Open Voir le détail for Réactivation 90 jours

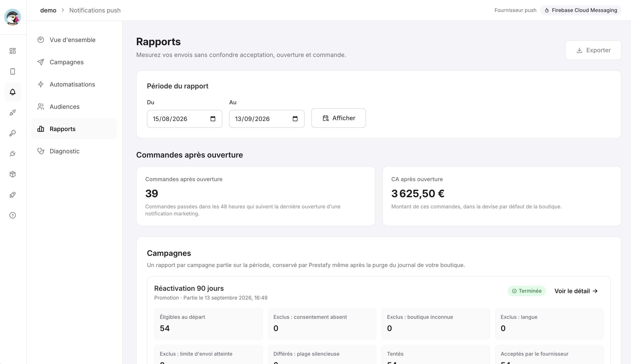click(576, 291)
